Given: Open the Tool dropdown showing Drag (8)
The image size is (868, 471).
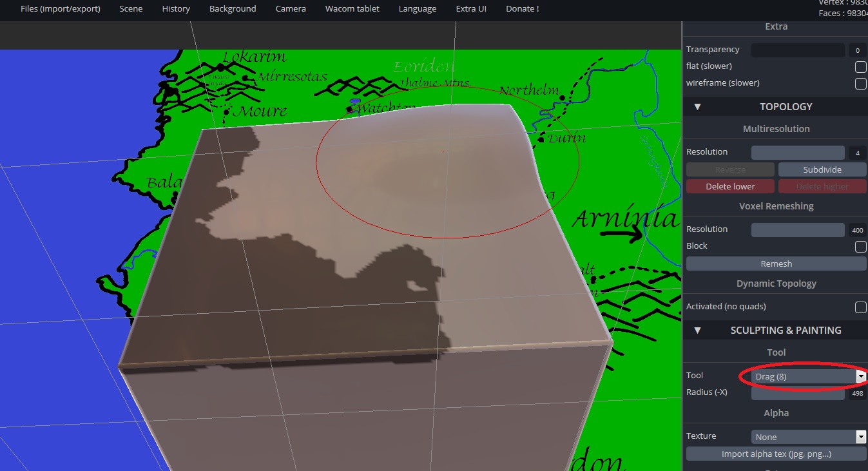Looking at the screenshot, I should pyautogui.click(x=809, y=376).
